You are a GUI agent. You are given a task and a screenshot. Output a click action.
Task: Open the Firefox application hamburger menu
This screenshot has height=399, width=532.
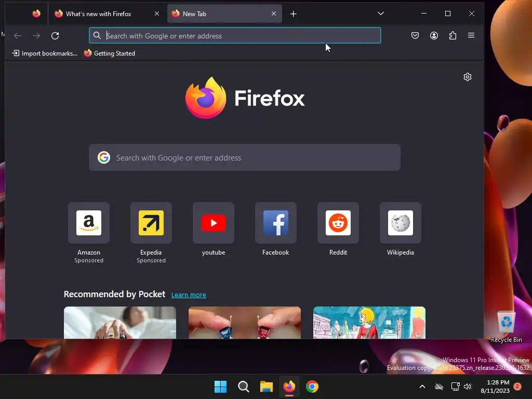471,35
